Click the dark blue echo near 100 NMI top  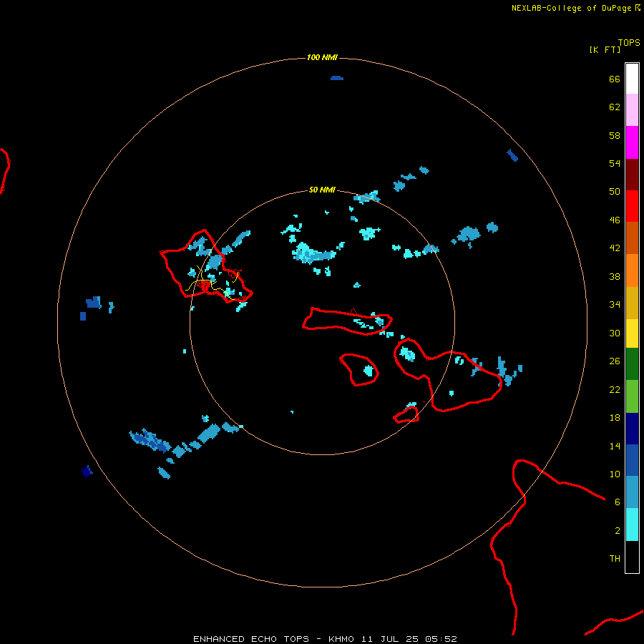click(337, 78)
